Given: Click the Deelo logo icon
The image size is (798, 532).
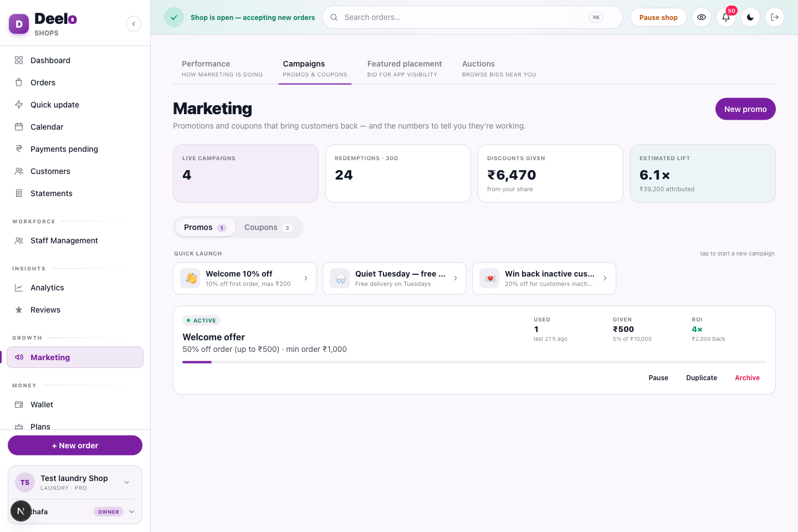Looking at the screenshot, I should pos(19,24).
